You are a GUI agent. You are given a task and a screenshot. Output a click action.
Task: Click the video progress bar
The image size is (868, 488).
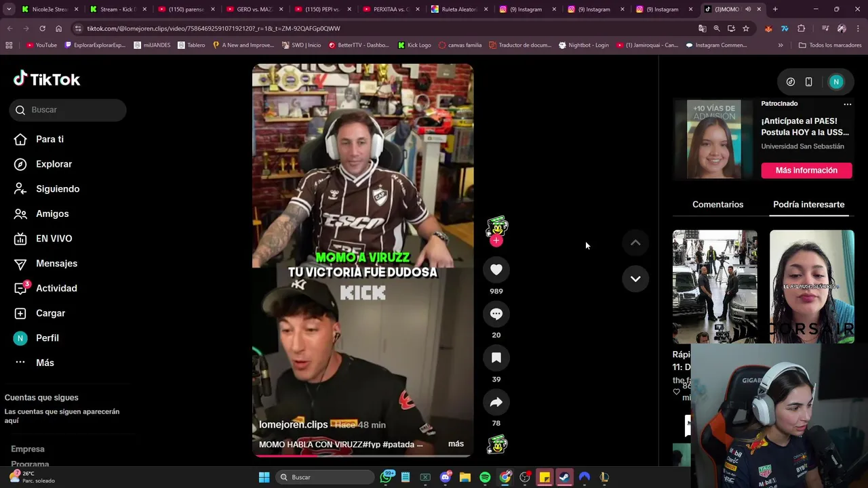[363, 455]
